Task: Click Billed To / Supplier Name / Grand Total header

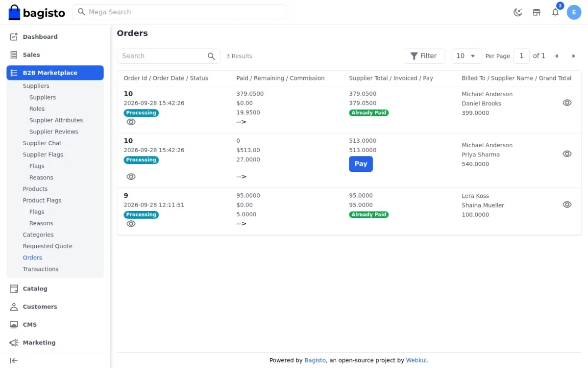Action: (516, 78)
